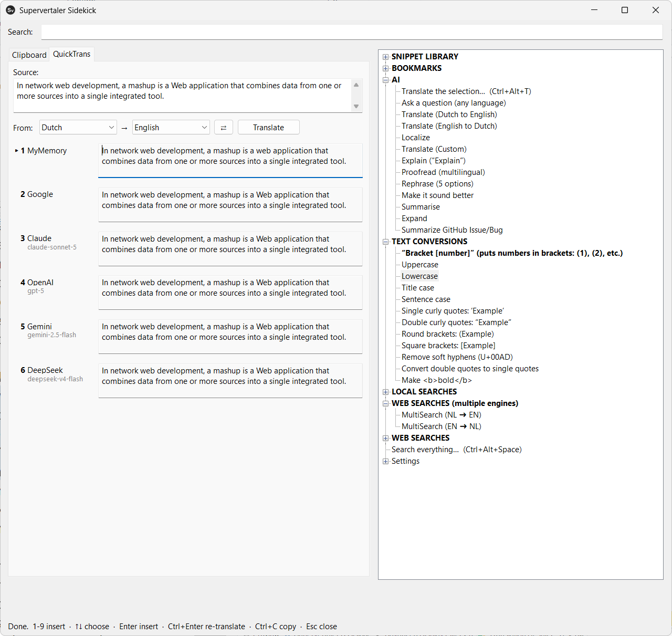Viewport: 672px width, 636px height.
Task: Expand the BOOKMARKS node
Action: (x=386, y=68)
